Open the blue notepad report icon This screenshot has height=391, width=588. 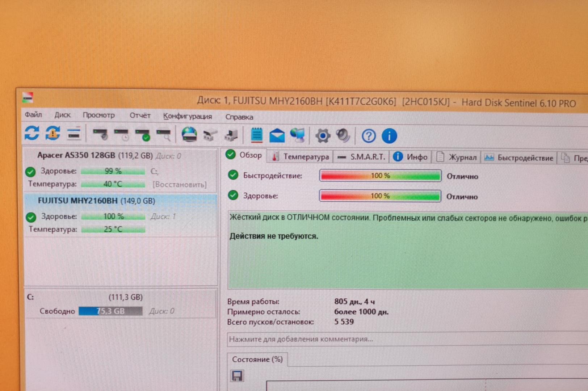click(x=257, y=135)
